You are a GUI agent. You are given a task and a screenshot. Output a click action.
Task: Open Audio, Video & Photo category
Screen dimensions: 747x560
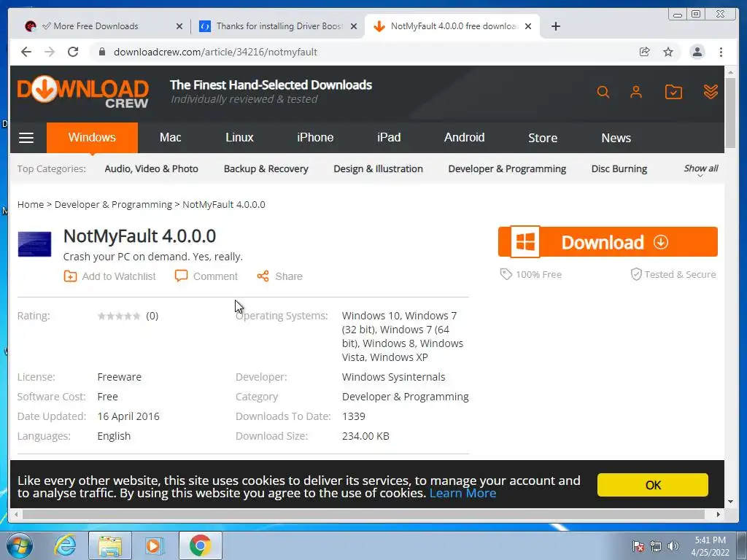click(x=152, y=168)
